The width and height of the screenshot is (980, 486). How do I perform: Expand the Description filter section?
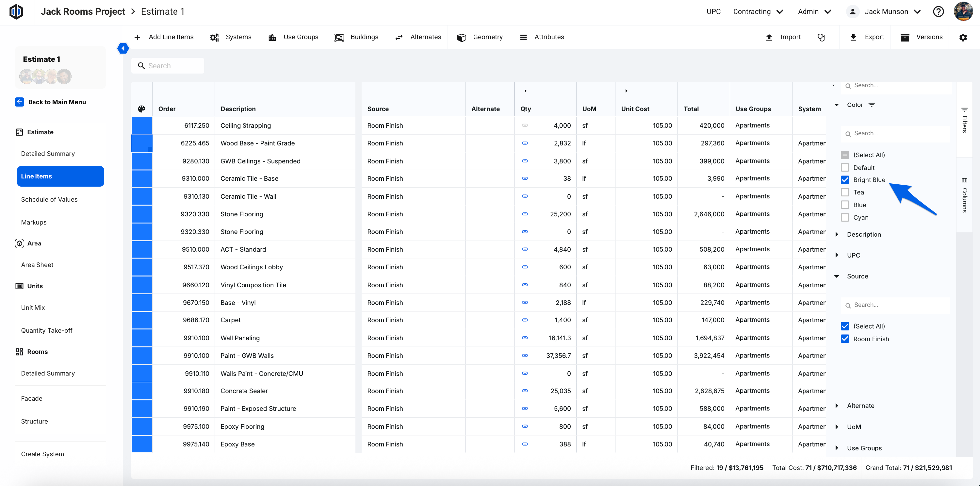[837, 234]
